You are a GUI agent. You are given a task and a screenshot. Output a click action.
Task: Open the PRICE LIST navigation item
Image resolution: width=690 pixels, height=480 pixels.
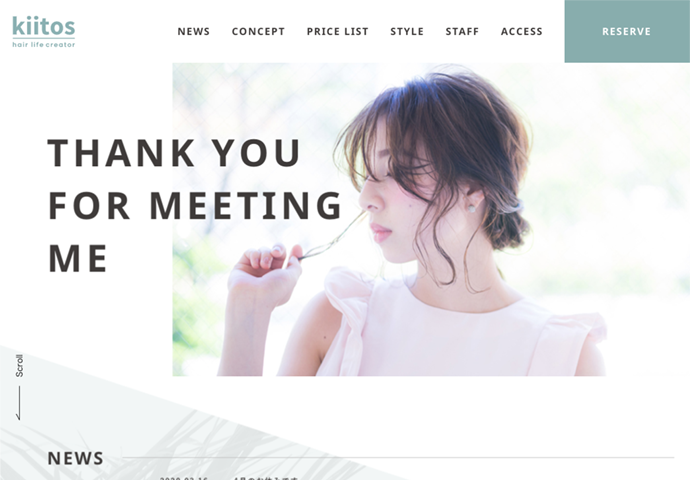(338, 32)
